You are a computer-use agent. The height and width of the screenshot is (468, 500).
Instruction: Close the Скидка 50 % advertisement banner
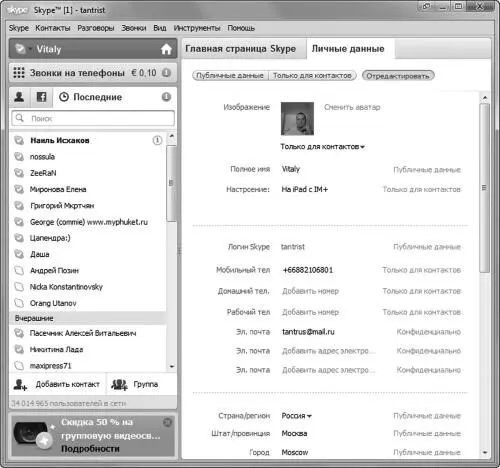coord(167,423)
